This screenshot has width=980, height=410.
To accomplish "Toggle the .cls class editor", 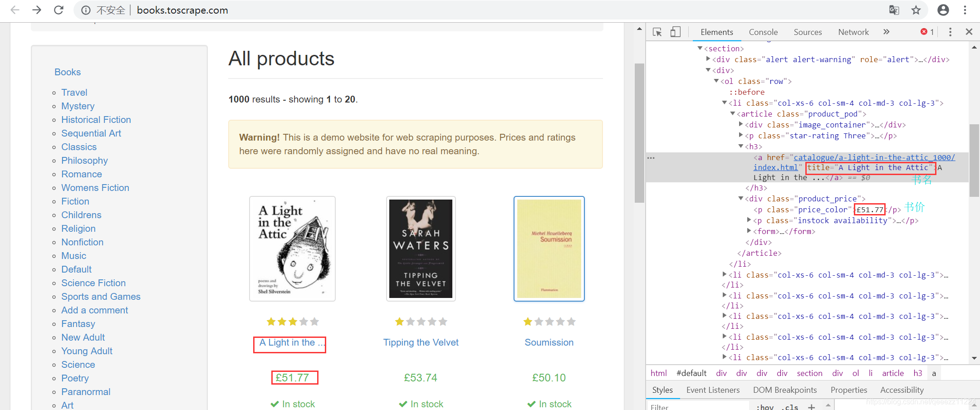I will 790,407.
